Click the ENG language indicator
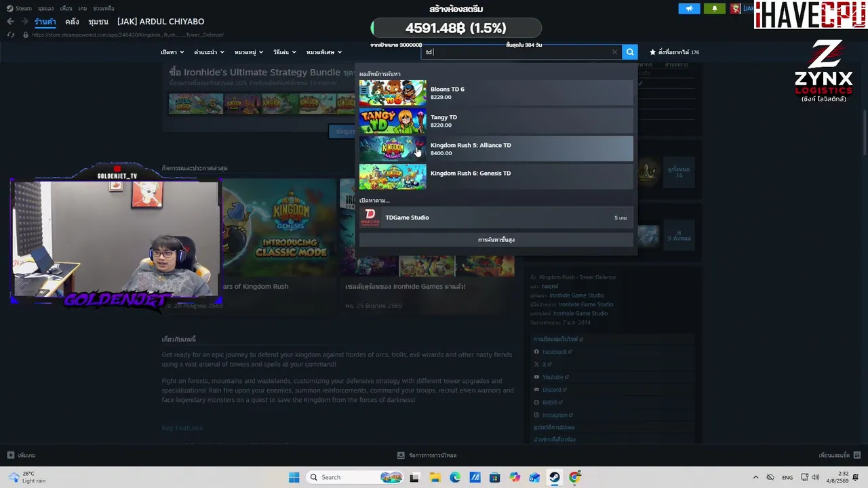The height and width of the screenshot is (488, 868). (787, 477)
